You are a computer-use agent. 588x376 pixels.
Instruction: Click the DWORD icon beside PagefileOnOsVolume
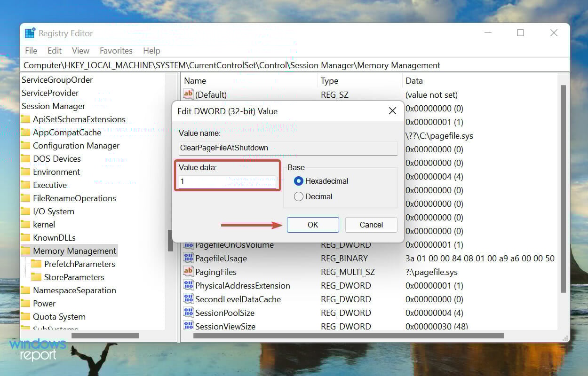(188, 245)
